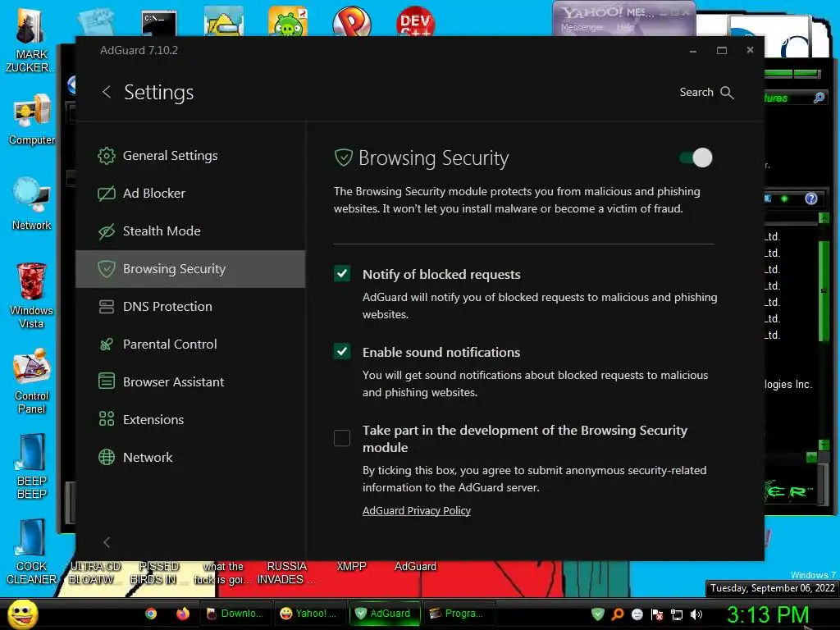Click the Extensions four-squares icon
840x630 pixels.
pos(107,419)
